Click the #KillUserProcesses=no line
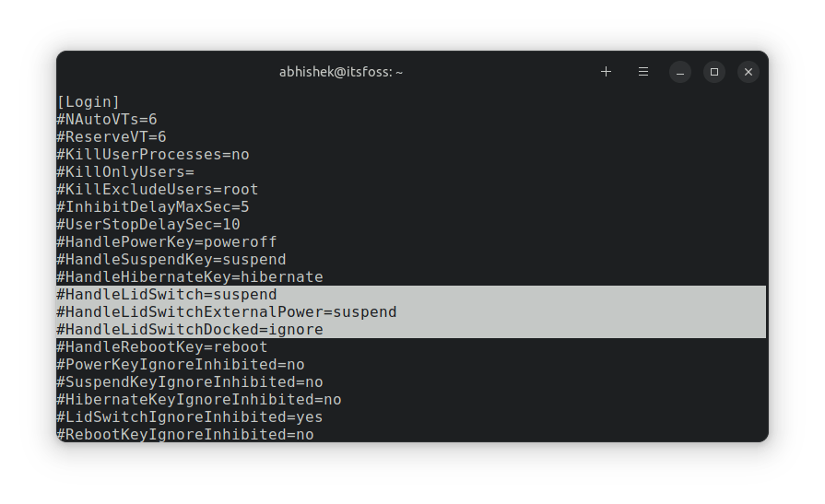This screenshot has width=825, height=504. click(153, 154)
